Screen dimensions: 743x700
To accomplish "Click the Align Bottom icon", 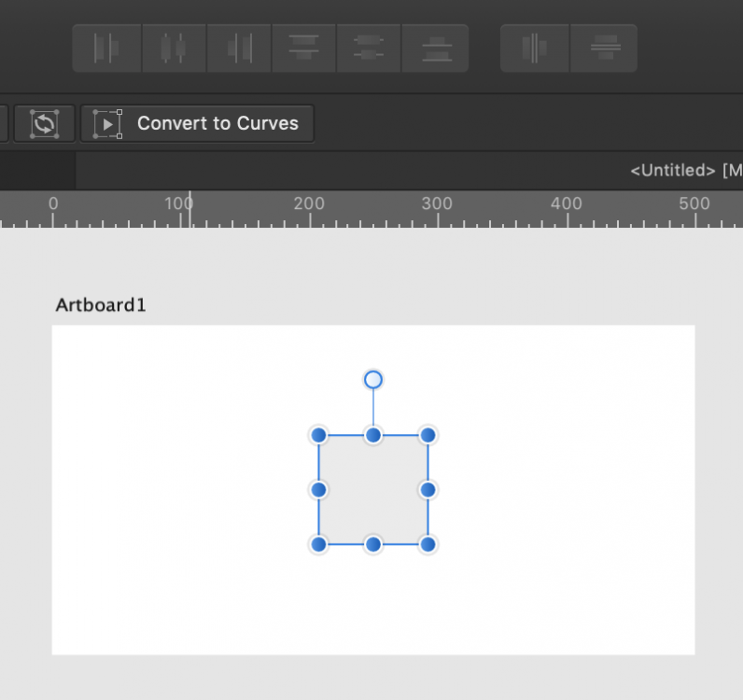I will (435, 49).
